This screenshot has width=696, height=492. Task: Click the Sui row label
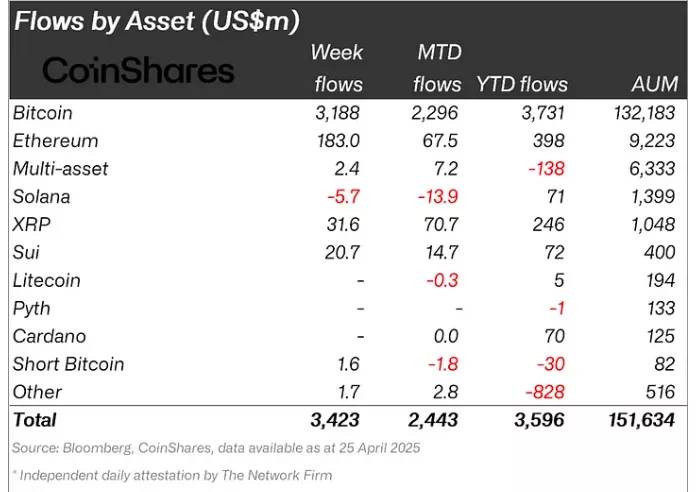click(x=27, y=252)
